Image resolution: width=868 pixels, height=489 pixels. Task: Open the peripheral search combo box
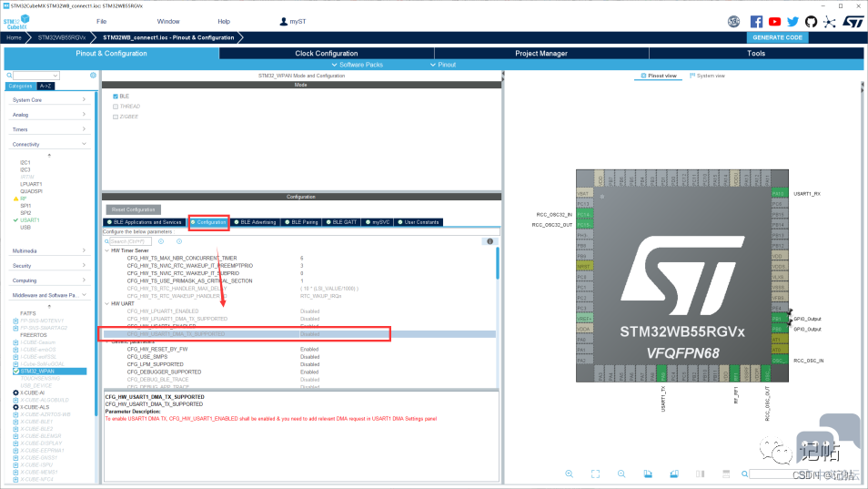click(x=36, y=76)
